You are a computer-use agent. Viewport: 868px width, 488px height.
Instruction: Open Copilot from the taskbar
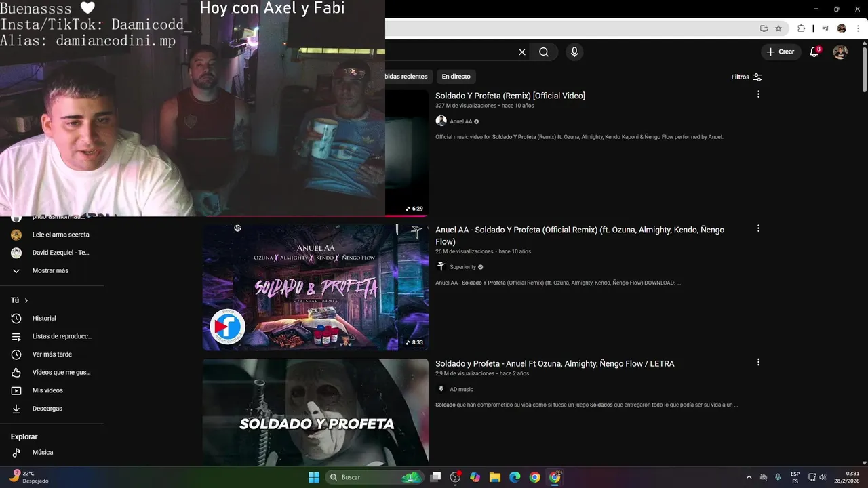tap(475, 477)
